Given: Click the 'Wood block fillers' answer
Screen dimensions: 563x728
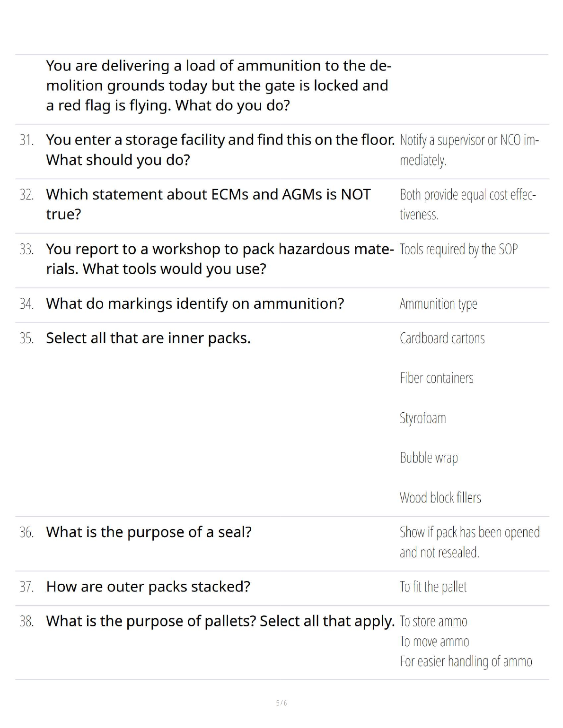Looking at the screenshot, I should pos(440,497).
